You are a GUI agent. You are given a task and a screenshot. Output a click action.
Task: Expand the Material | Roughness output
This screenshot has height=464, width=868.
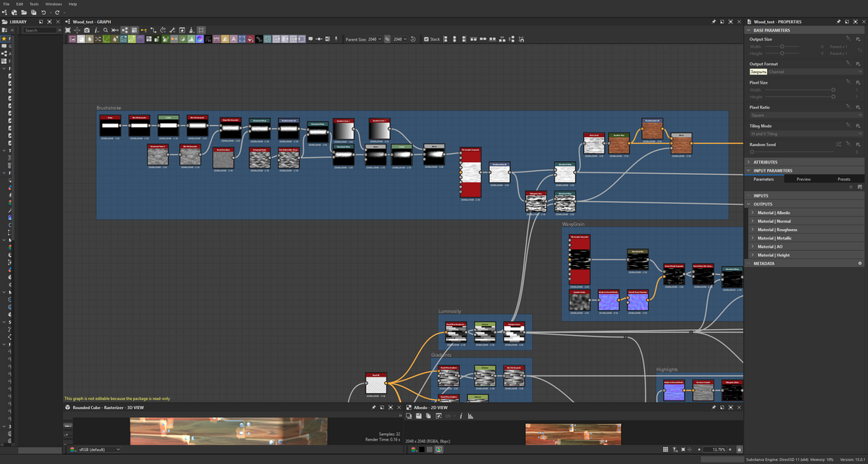click(752, 230)
